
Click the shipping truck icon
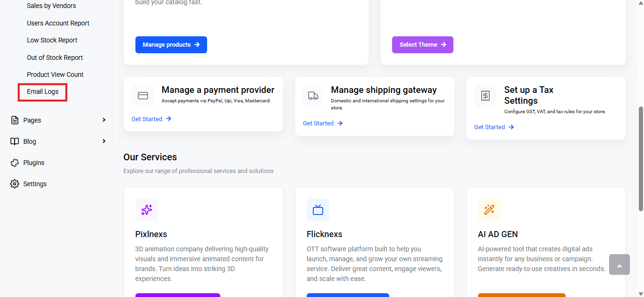[x=313, y=96]
